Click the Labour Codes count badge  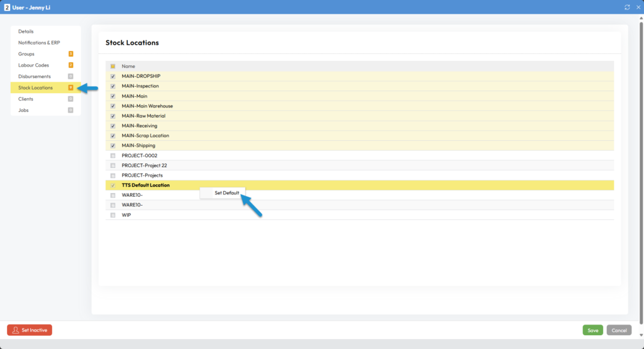(70, 65)
